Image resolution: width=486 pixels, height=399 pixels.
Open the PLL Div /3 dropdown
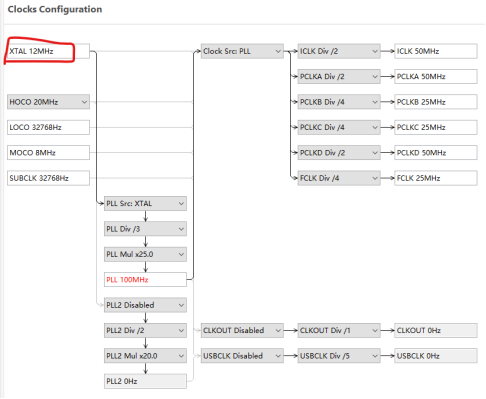click(x=145, y=229)
